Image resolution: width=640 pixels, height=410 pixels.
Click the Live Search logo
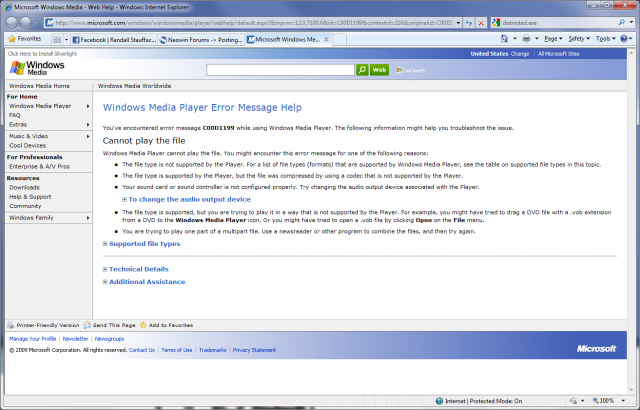(x=411, y=71)
